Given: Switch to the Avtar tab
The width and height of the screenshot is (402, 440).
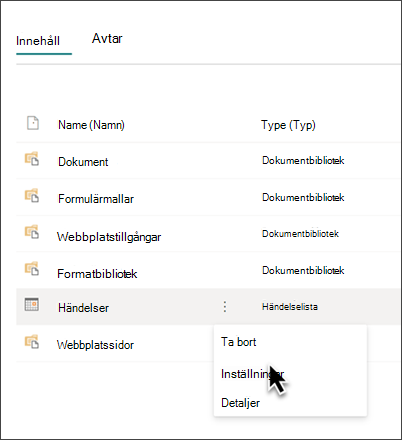Looking at the screenshot, I should click(107, 38).
